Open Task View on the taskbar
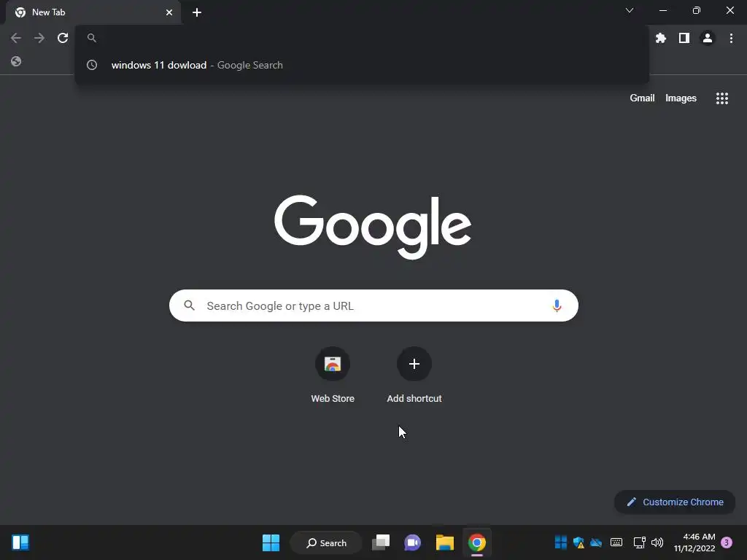747x560 pixels. (381, 542)
